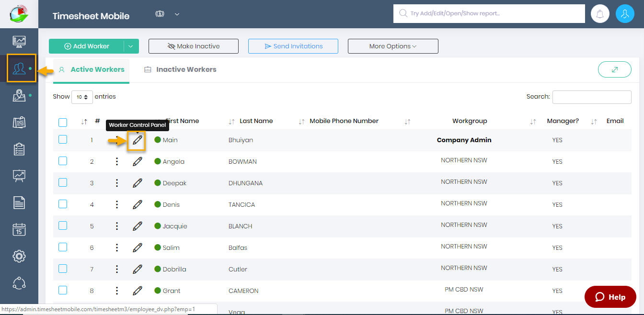Open the Show entries count selector
The height and width of the screenshot is (315, 644).
(82, 97)
